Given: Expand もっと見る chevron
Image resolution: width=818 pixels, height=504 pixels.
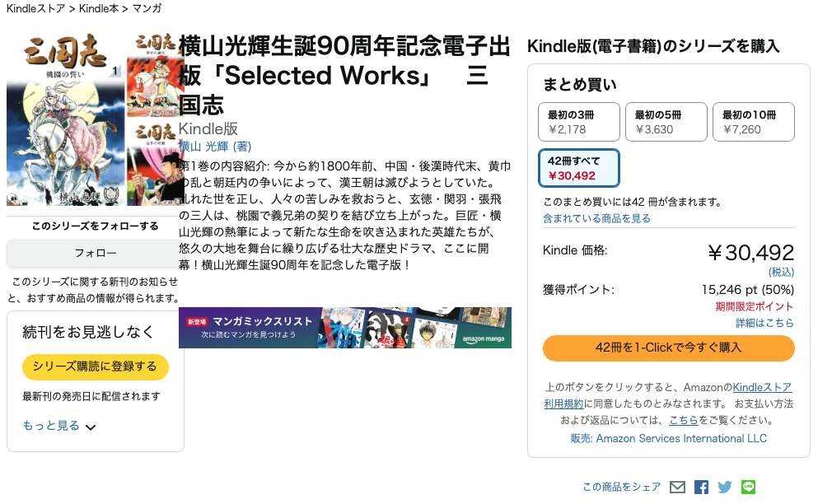Looking at the screenshot, I should click(x=91, y=427).
